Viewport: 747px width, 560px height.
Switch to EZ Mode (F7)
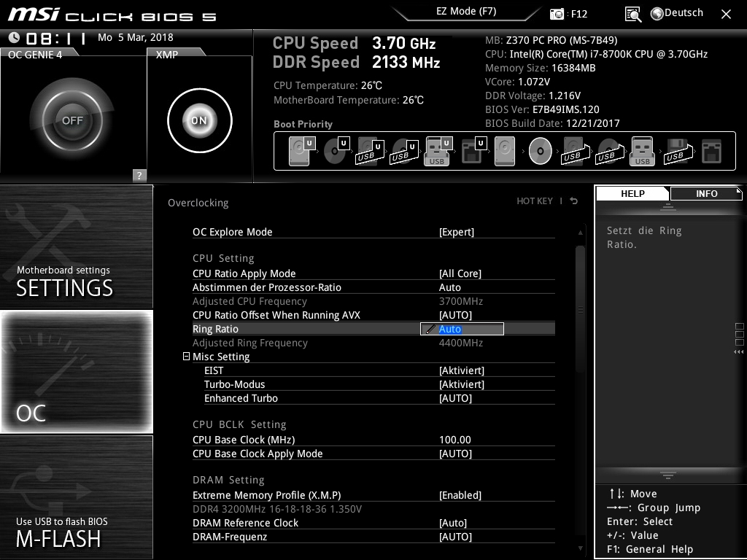[466, 12]
